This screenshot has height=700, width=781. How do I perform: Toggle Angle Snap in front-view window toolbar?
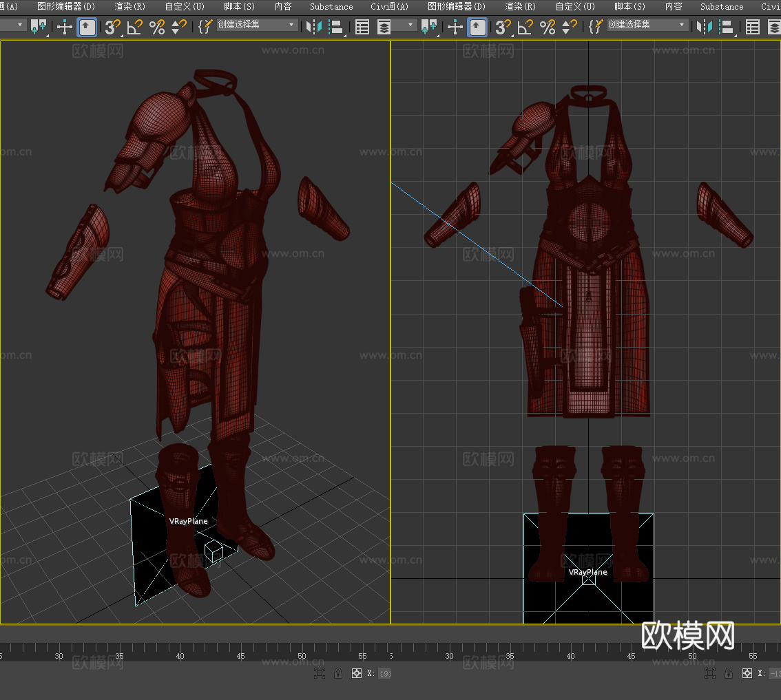click(525, 27)
